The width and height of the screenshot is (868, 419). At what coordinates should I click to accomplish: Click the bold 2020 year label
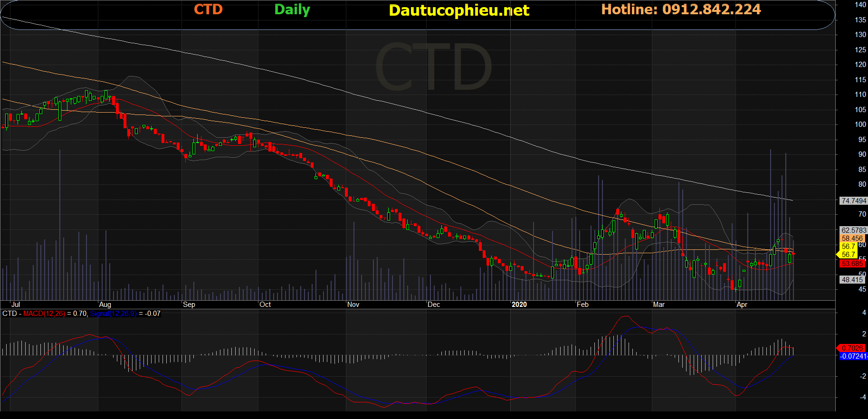519,305
